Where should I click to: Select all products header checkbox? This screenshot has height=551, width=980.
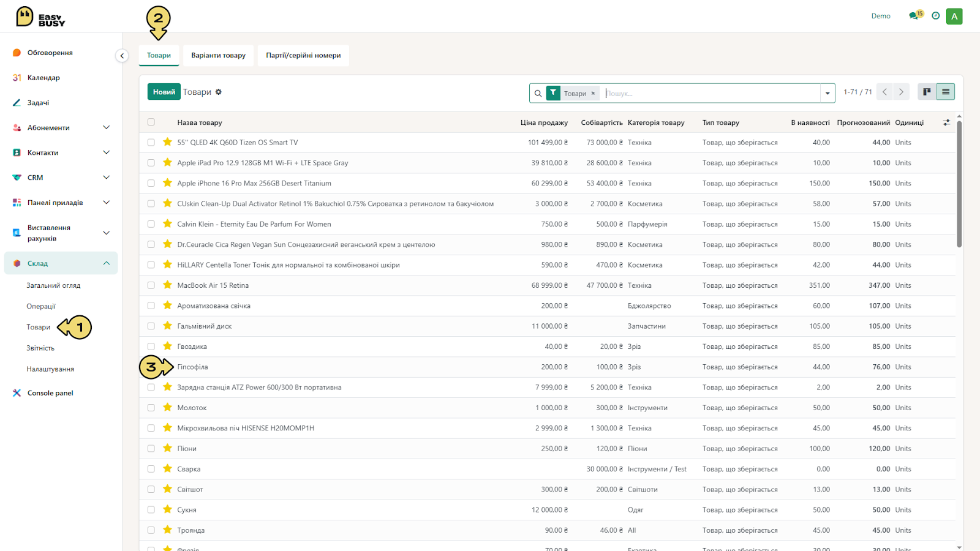click(x=151, y=122)
